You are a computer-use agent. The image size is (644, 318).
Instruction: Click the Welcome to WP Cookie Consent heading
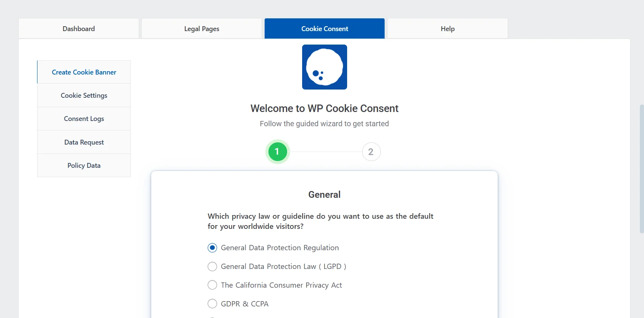(324, 108)
